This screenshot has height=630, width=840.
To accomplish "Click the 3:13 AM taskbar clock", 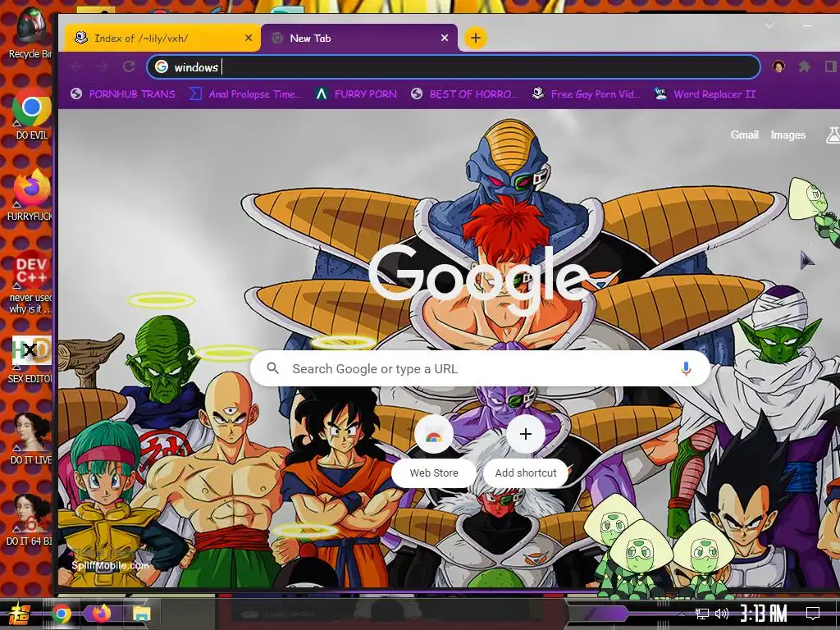I will coord(764,613).
